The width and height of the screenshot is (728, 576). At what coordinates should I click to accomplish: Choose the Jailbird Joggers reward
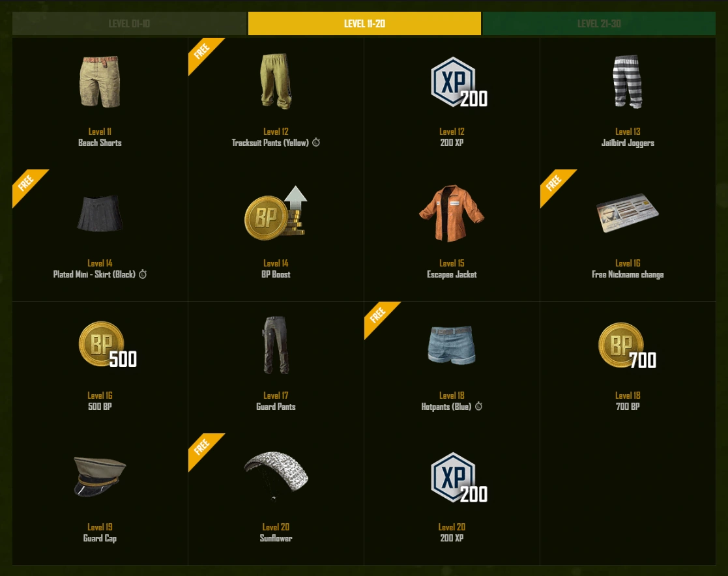(628, 81)
